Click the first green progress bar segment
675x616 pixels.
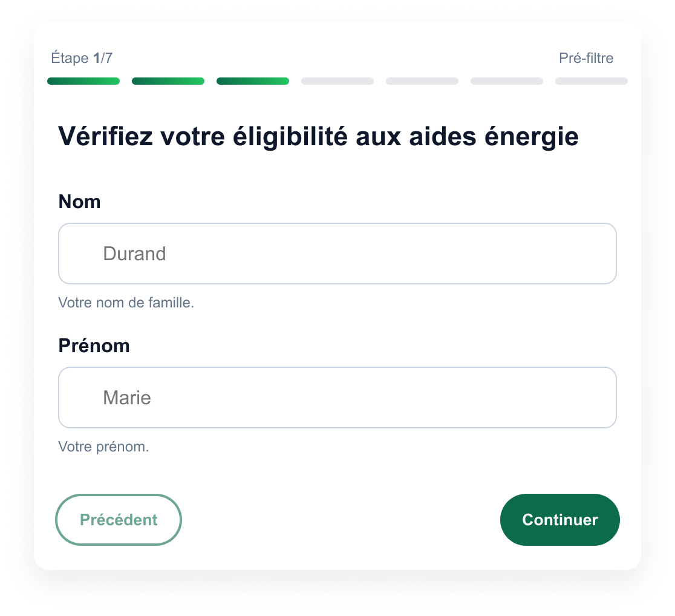click(x=83, y=81)
